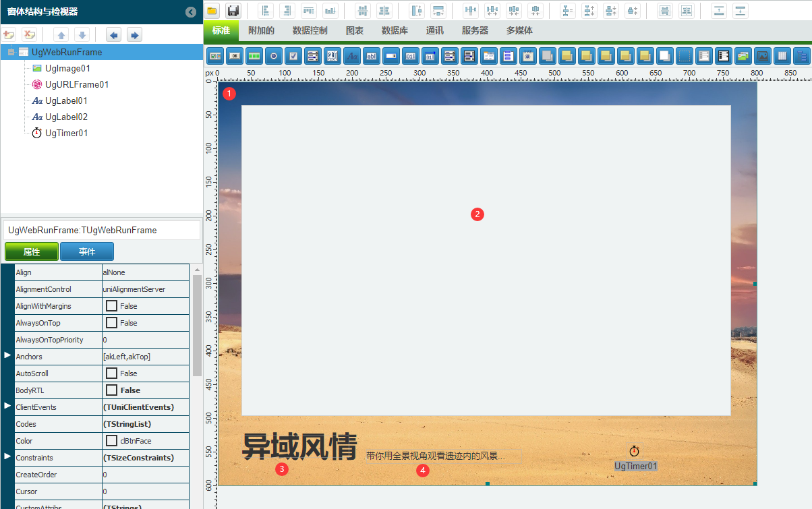Switch to the 通讯 palette tab
This screenshot has height=509, width=812.
click(x=435, y=30)
